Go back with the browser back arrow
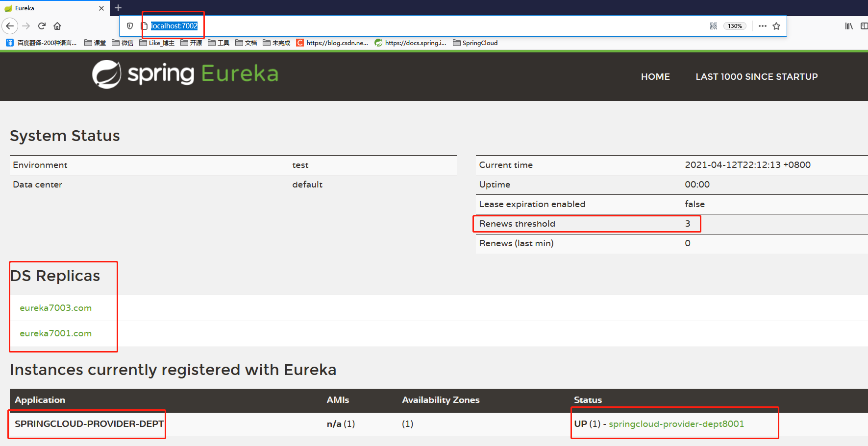 point(10,26)
